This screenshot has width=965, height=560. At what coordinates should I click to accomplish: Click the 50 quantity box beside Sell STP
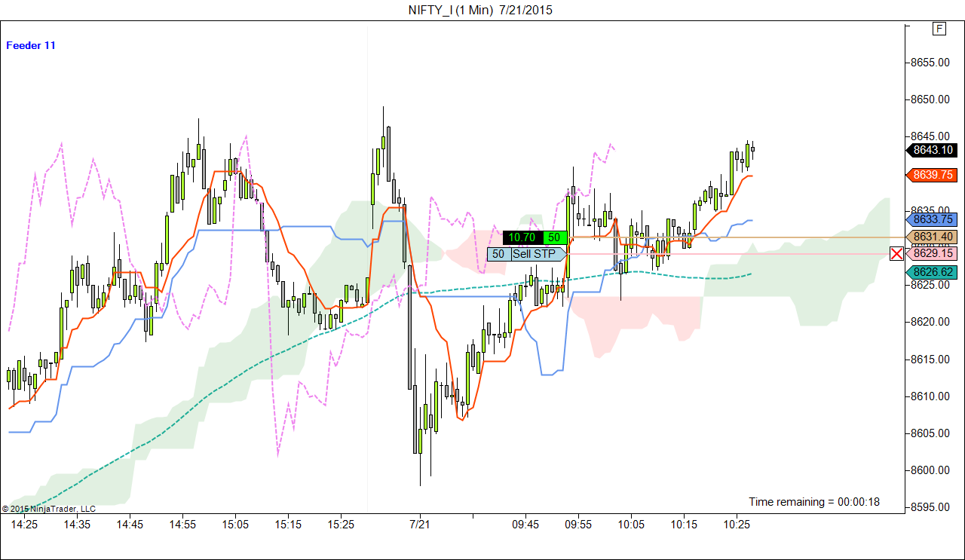498,254
